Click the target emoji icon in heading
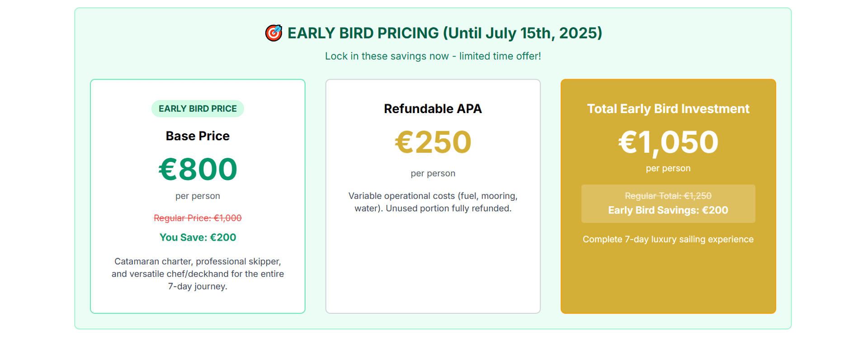The height and width of the screenshot is (341, 868). (x=274, y=33)
